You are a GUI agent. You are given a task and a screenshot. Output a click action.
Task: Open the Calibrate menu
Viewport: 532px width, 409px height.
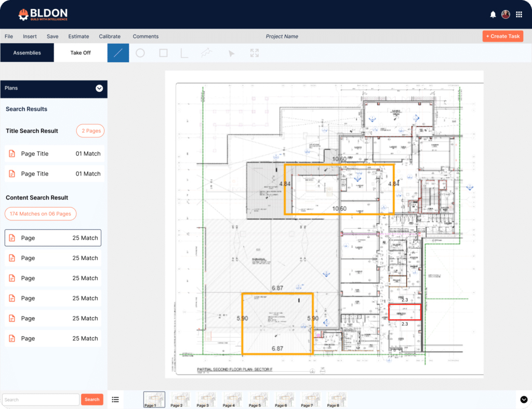[x=110, y=36]
